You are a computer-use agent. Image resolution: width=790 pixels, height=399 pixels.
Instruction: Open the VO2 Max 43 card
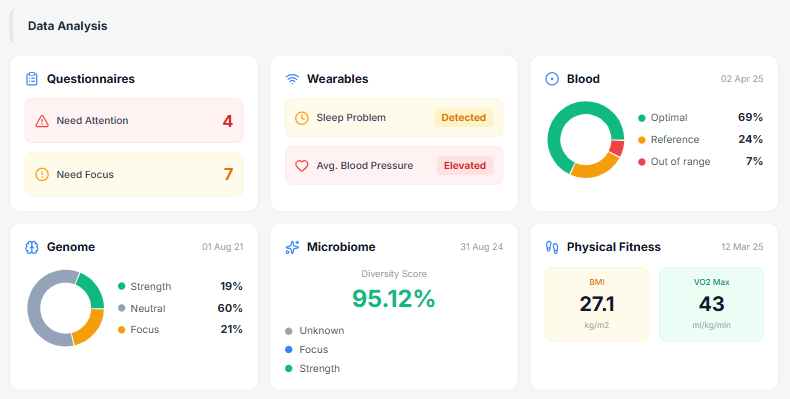click(x=711, y=304)
